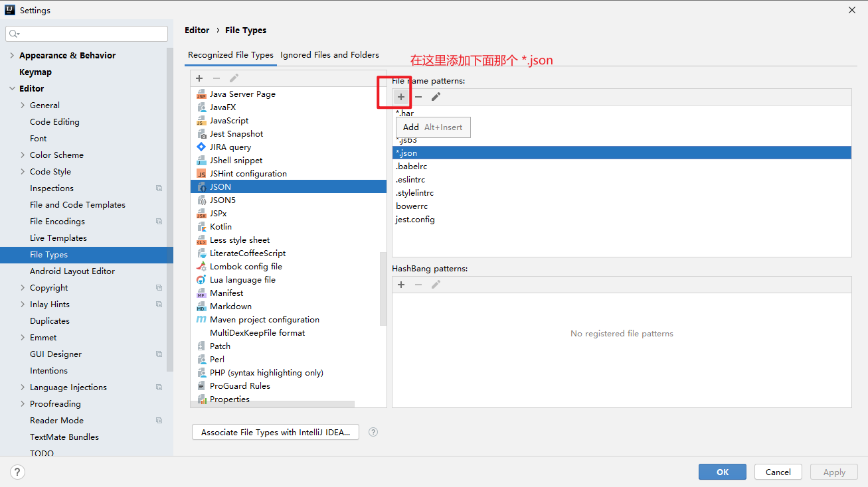Click Associate File Types with IntelliJ IDEA
The height and width of the screenshot is (487, 868).
click(276, 432)
